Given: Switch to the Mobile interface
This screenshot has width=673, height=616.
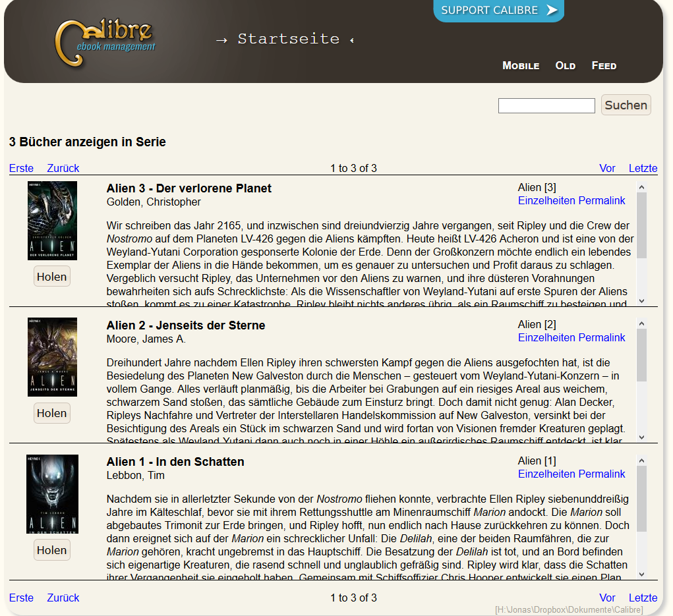Looking at the screenshot, I should pyautogui.click(x=521, y=66).
